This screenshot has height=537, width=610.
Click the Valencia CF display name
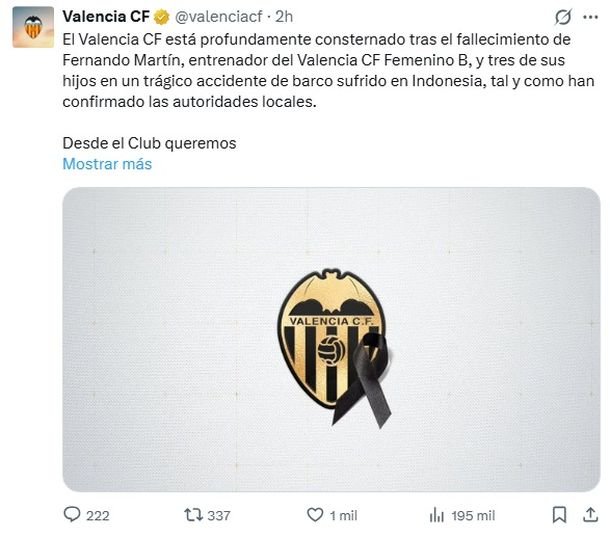coord(105,17)
